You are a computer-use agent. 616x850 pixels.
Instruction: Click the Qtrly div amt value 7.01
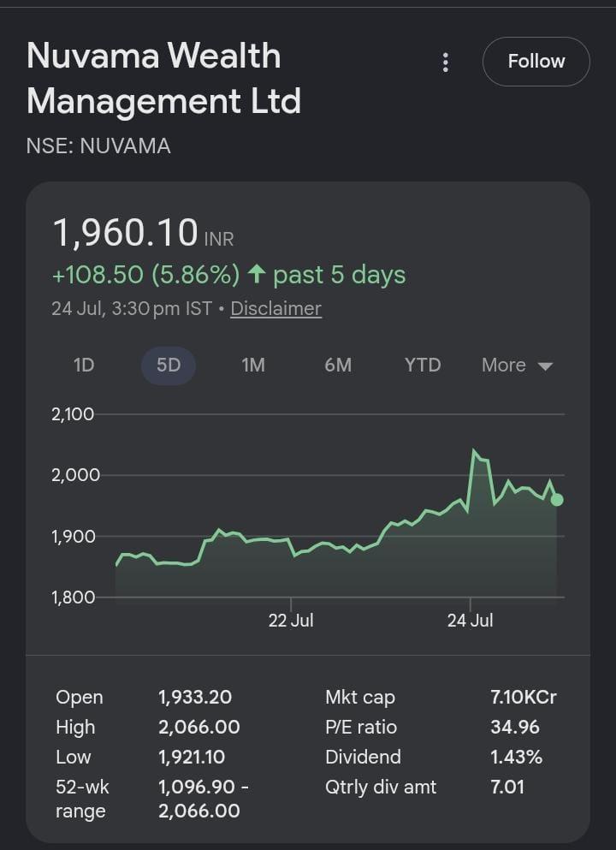507,787
